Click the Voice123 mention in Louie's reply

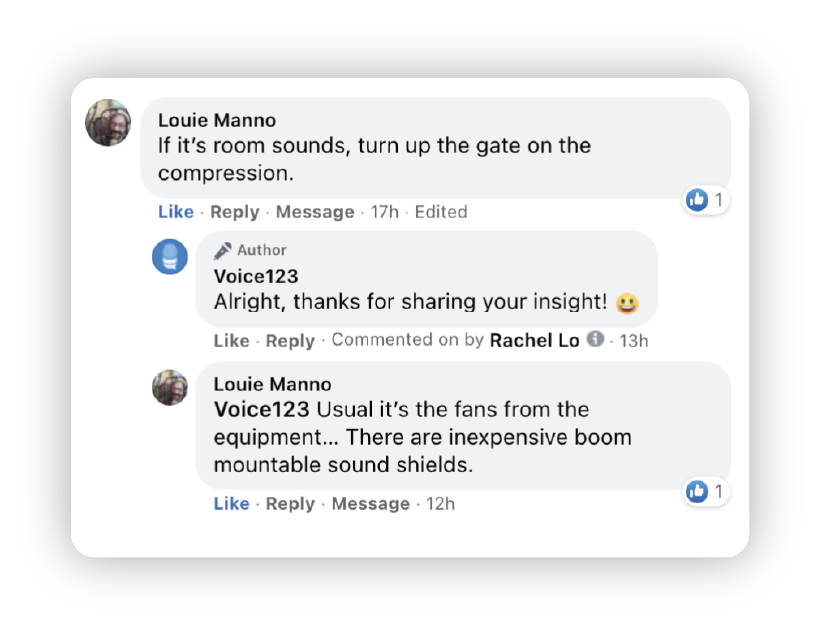tap(263, 410)
